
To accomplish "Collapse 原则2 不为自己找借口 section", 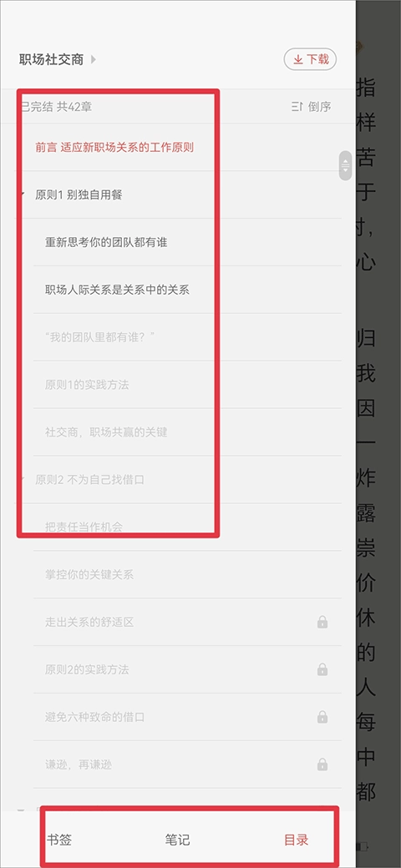I will click(x=23, y=479).
